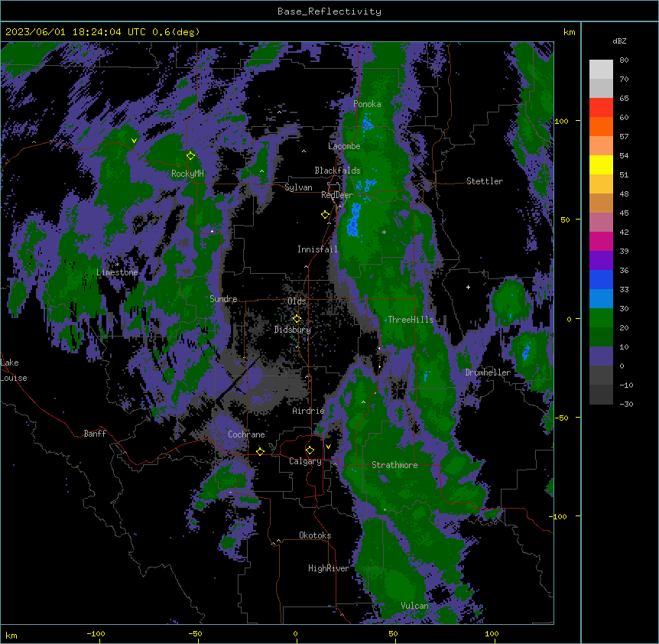Click the yellow diamond marker below Cochrane
Image resolution: width=659 pixels, height=644 pixels.
260,451
